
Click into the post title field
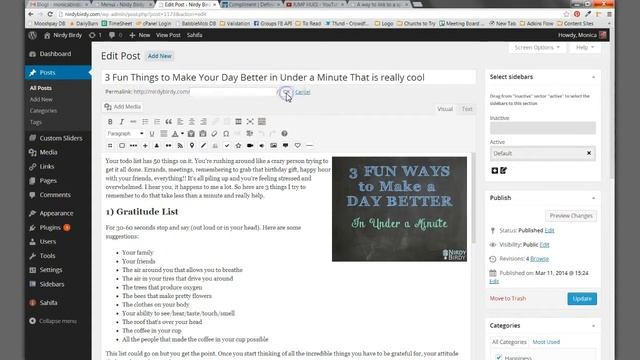[289, 78]
